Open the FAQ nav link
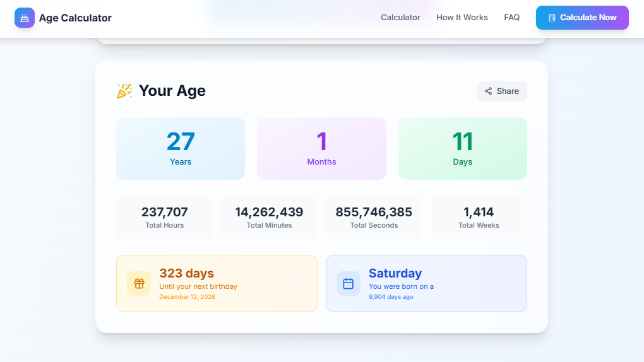Viewport: 644px width, 362px height. (x=512, y=18)
